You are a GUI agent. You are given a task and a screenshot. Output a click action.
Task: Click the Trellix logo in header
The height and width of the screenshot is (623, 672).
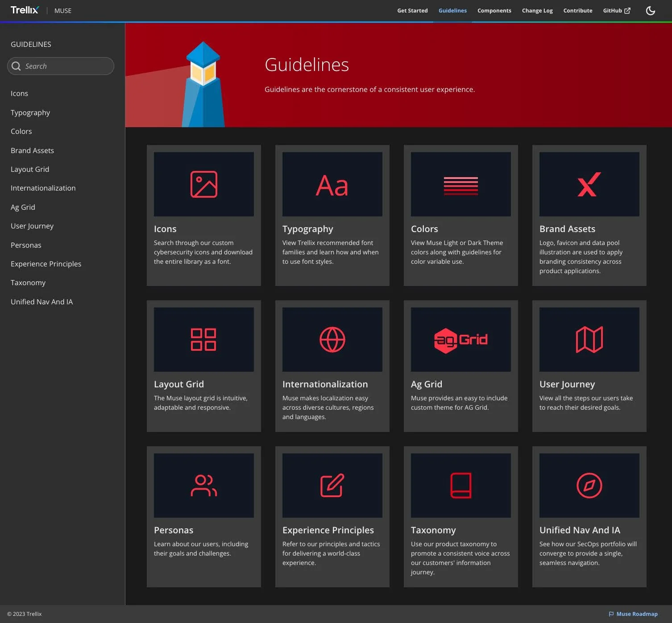tap(25, 10)
